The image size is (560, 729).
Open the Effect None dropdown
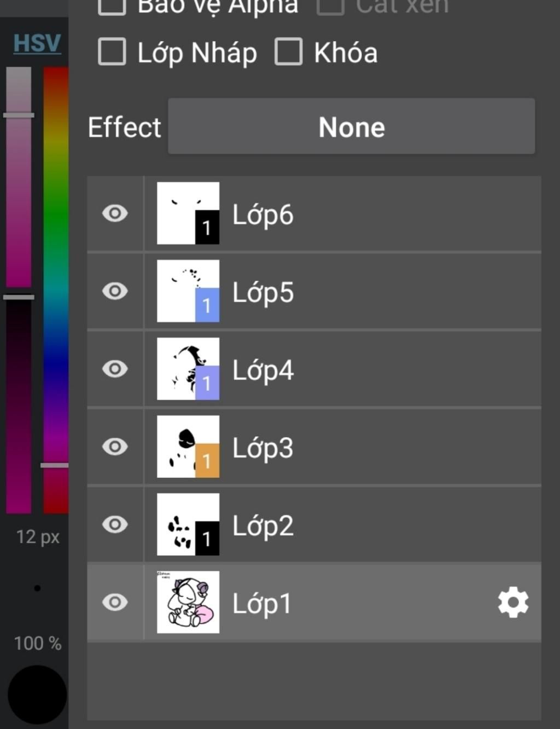pos(351,126)
